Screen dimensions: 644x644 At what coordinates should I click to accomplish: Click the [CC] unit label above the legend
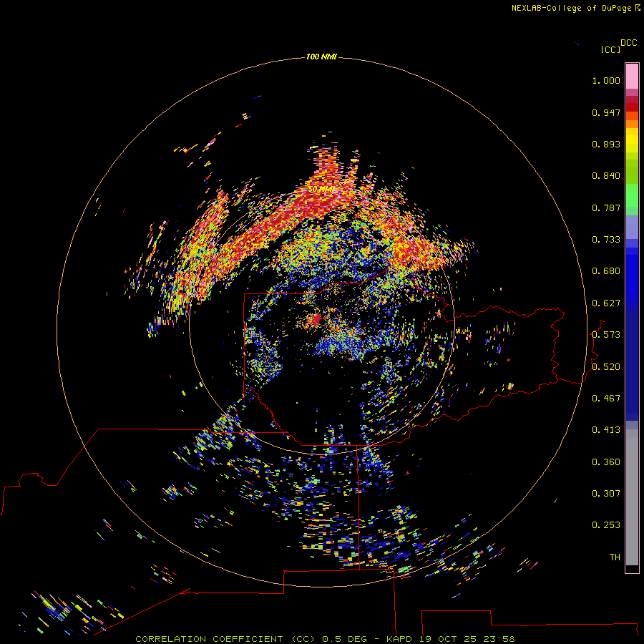[x=610, y=49]
